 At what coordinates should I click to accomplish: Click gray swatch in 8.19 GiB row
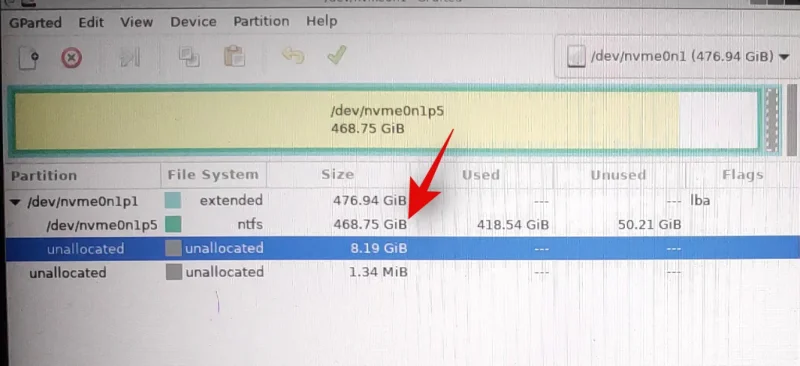tap(173, 249)
